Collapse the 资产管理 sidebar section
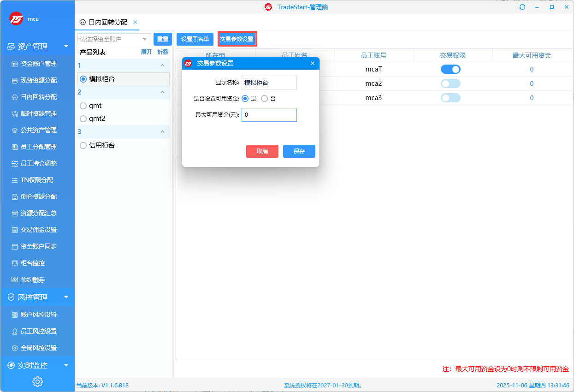 [66, 46]
